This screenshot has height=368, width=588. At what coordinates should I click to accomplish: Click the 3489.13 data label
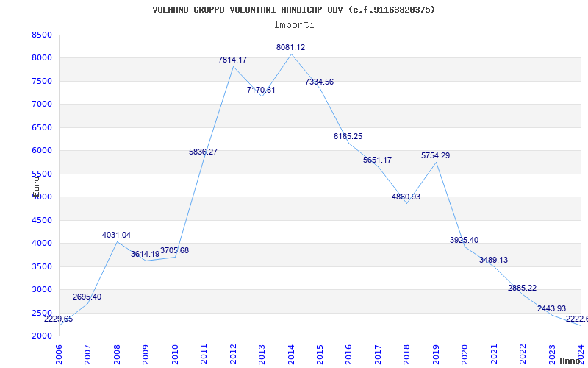493,261
